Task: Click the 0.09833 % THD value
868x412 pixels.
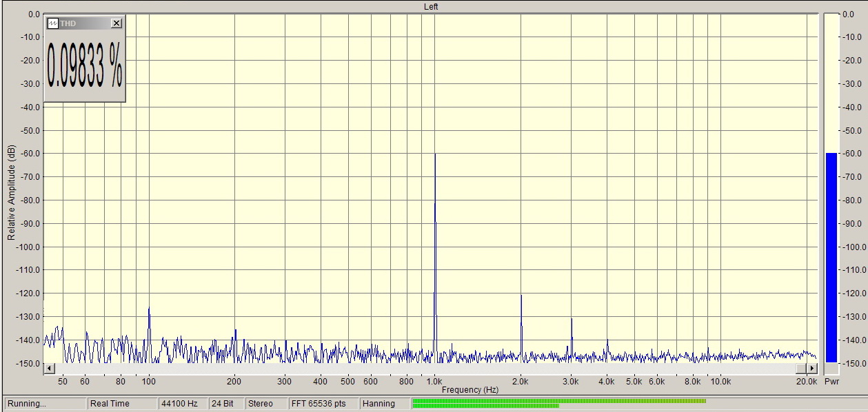Action: click(x=85, y=66)
